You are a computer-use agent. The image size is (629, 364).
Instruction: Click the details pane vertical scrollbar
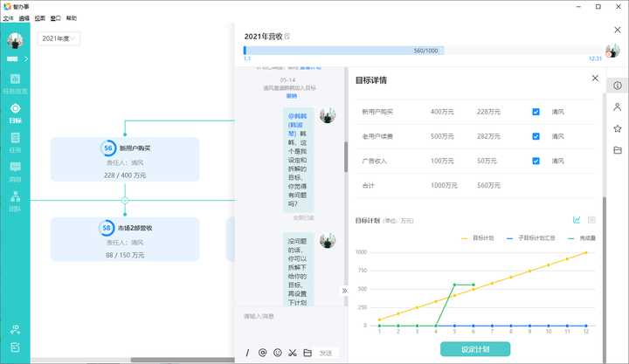[605, 280]
